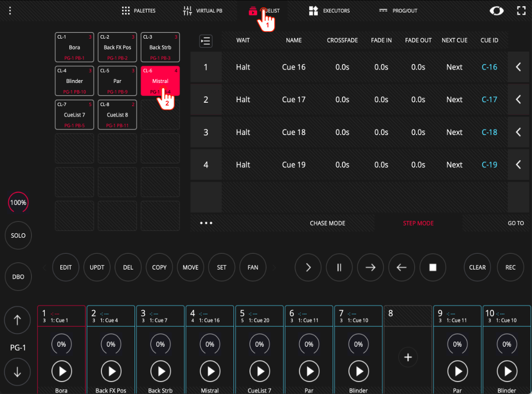532x394 pixels.
Task: Click the FAN button
Action: [x=253, y=268]
